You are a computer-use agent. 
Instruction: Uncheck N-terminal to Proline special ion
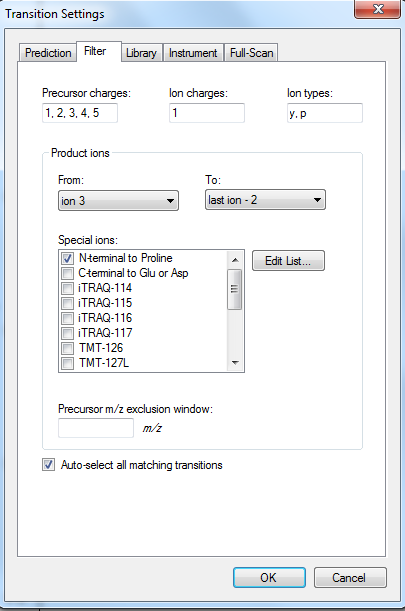[67, 258]
